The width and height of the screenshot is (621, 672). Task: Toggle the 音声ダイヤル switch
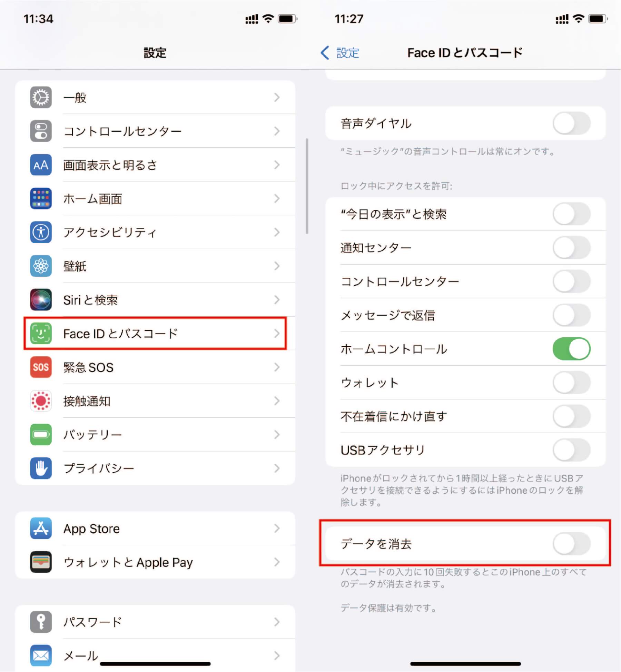click(x=571, y=123)
